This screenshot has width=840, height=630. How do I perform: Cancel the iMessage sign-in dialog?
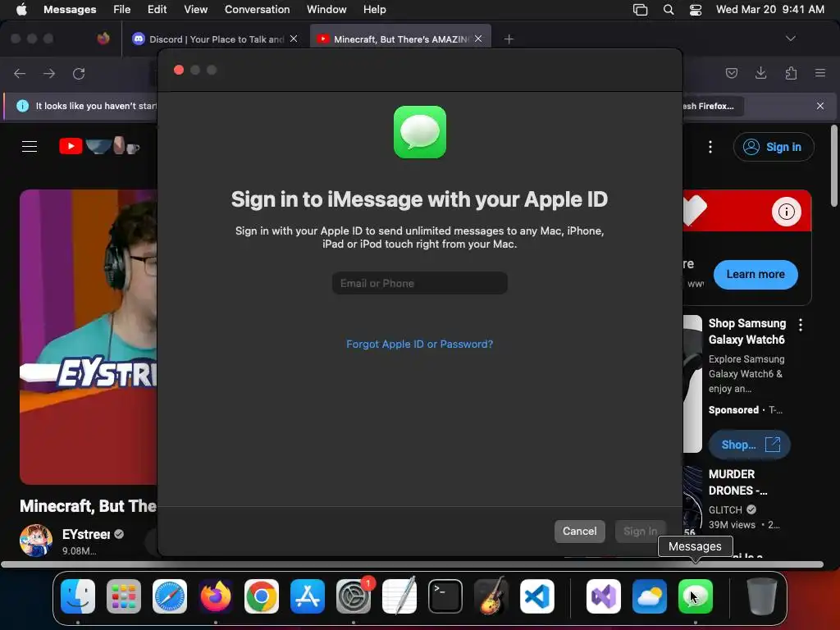click(x=579, y=531)
